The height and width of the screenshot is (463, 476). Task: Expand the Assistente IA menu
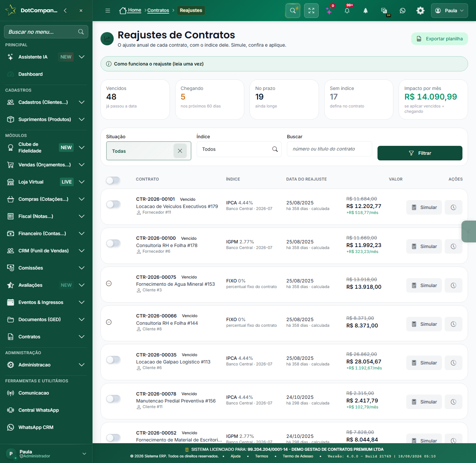46,57
